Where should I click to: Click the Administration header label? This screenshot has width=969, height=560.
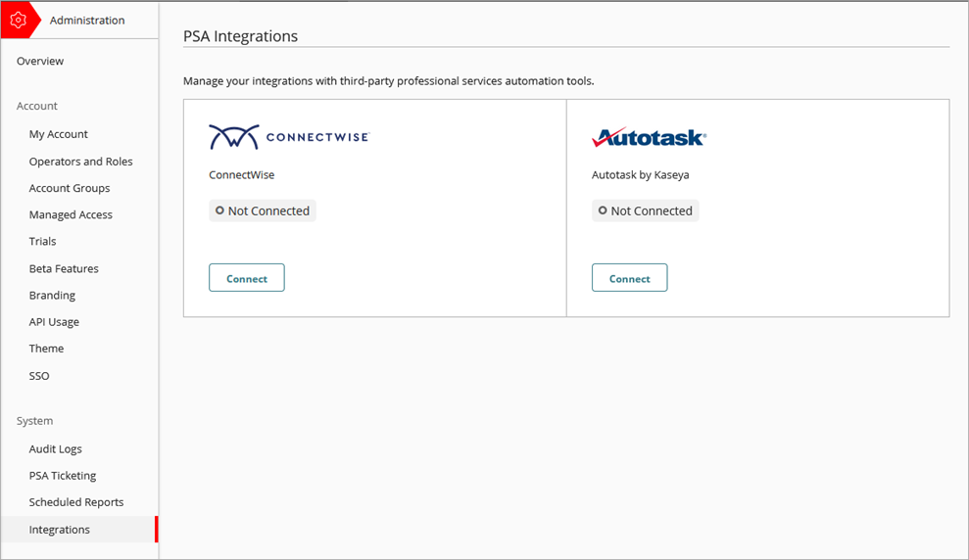pyautogui.click(x=87, y=21)
